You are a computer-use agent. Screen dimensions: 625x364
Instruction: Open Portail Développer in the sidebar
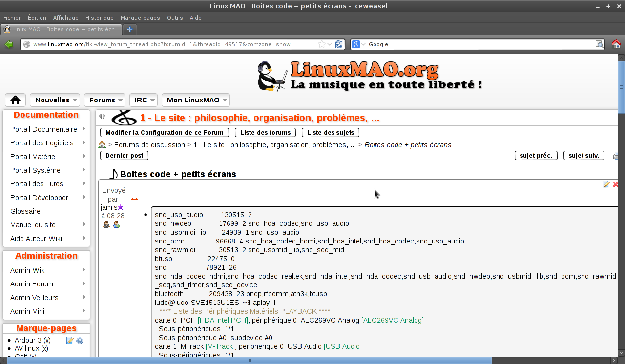tap(39, 198)
